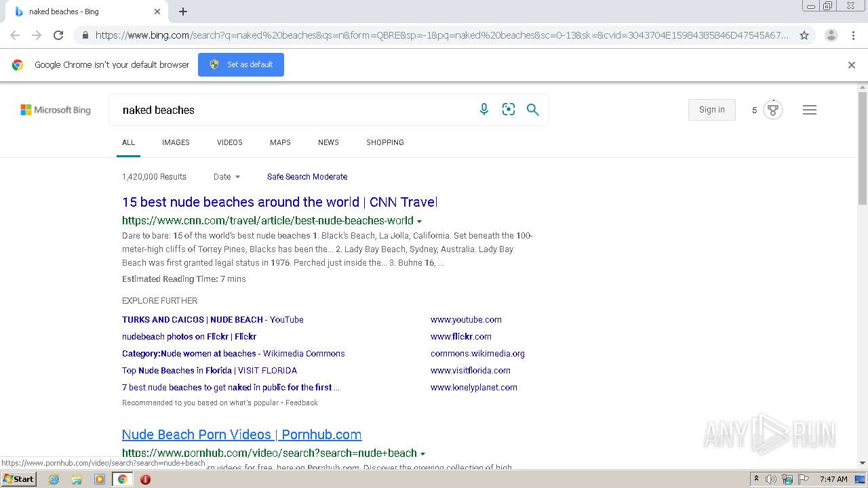
Task: Click commons.wikimedia.org domain link
Action: point(477,354)
